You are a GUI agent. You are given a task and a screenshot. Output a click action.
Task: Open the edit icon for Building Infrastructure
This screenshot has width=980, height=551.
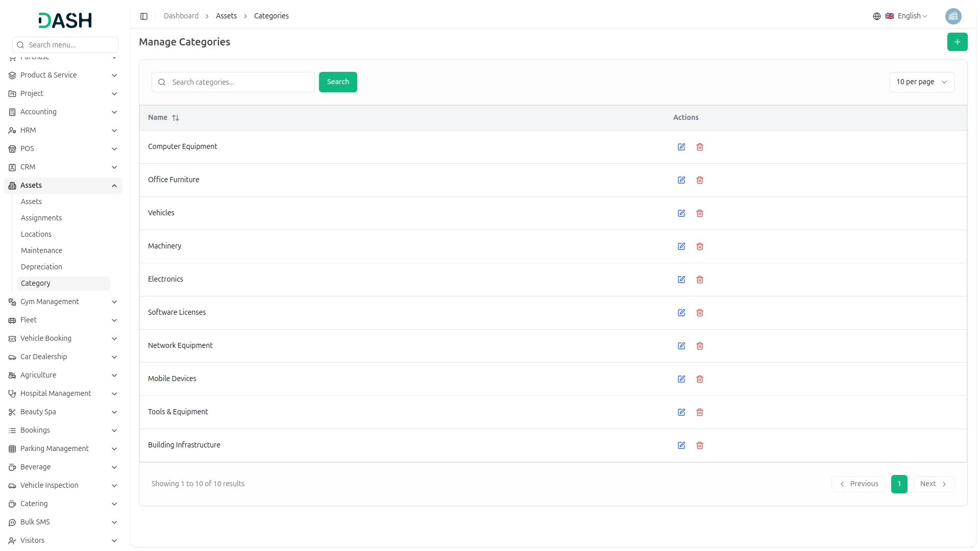click(681, 445)
